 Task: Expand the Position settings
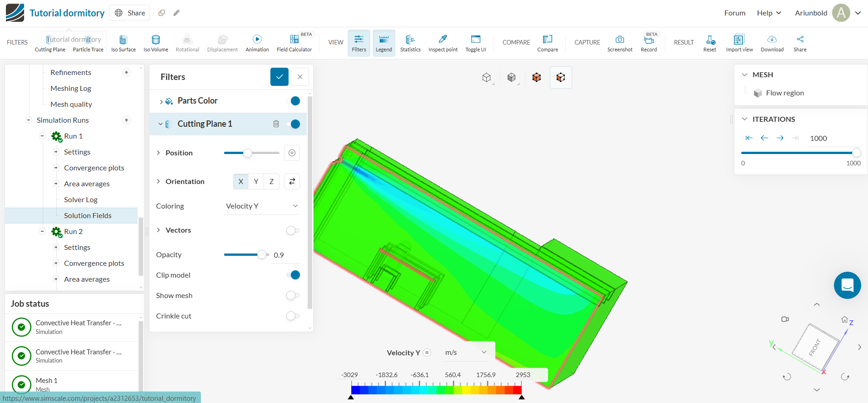point(158,153)
